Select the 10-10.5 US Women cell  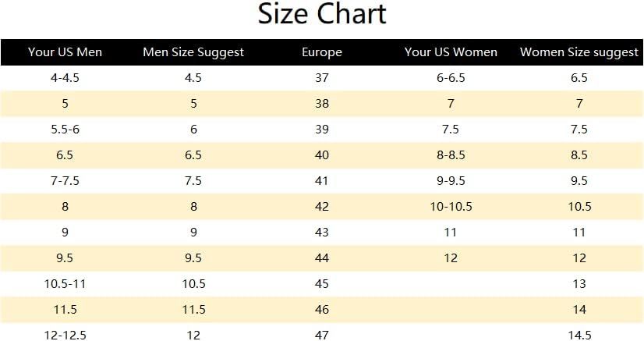click(x=451, y=207)
